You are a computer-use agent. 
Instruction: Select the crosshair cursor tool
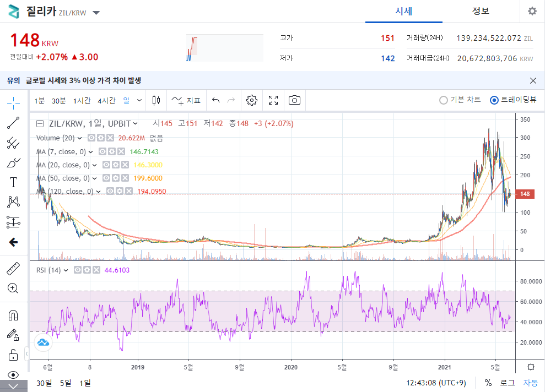tap(13, 103)
